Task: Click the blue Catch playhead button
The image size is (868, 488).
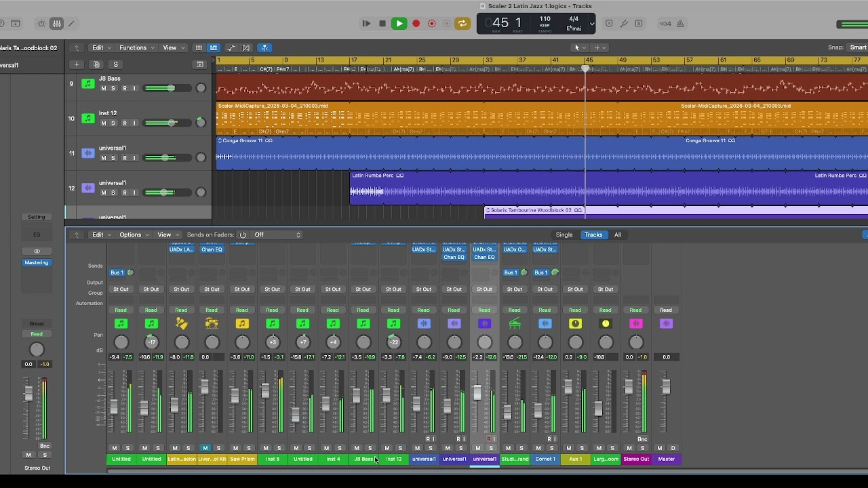Action: [x=265, y=48]
